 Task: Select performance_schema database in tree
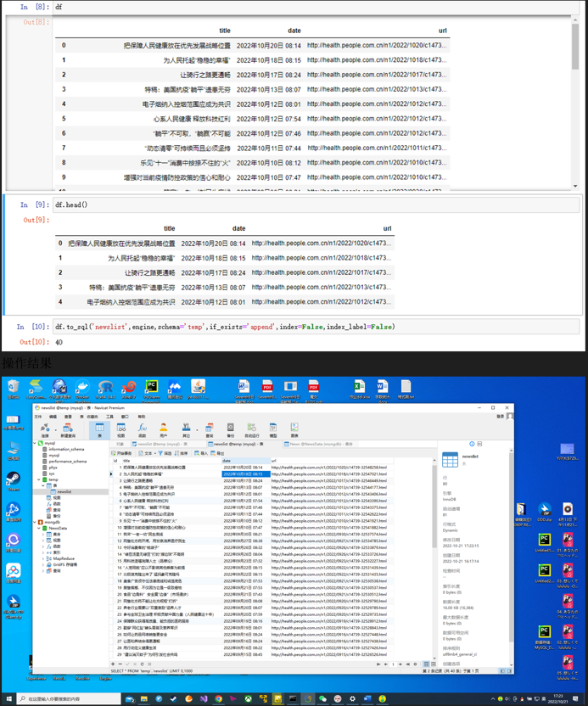coord(68,461)
